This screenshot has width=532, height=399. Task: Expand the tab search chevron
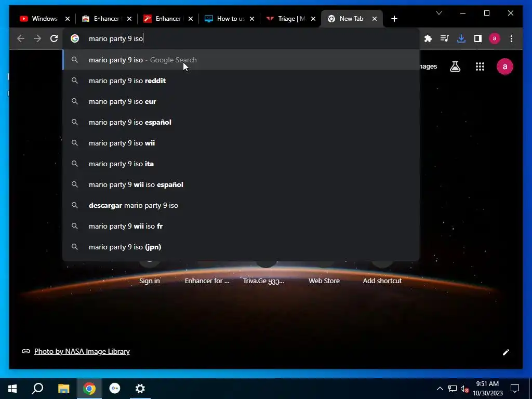(439, 13)
